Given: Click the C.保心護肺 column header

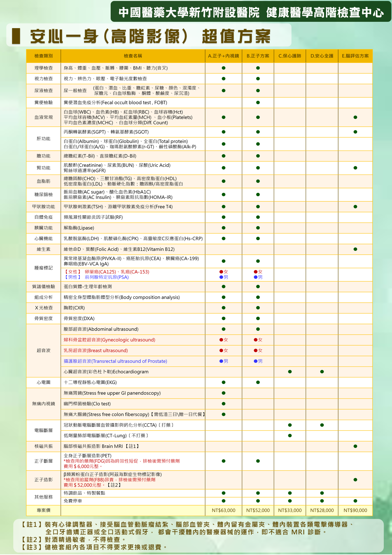Looking at the screenshot, I should pyautogui.click(x=290, y=56).
